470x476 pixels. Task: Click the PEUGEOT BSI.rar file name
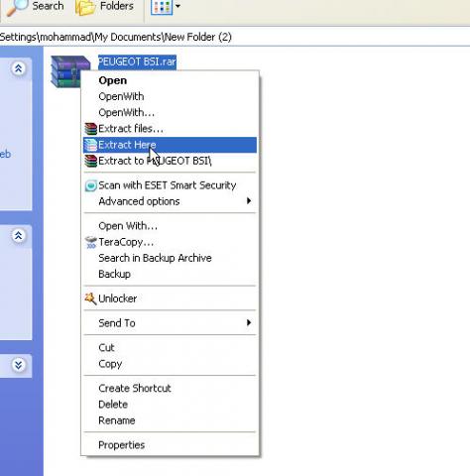(x=137, y=61)
